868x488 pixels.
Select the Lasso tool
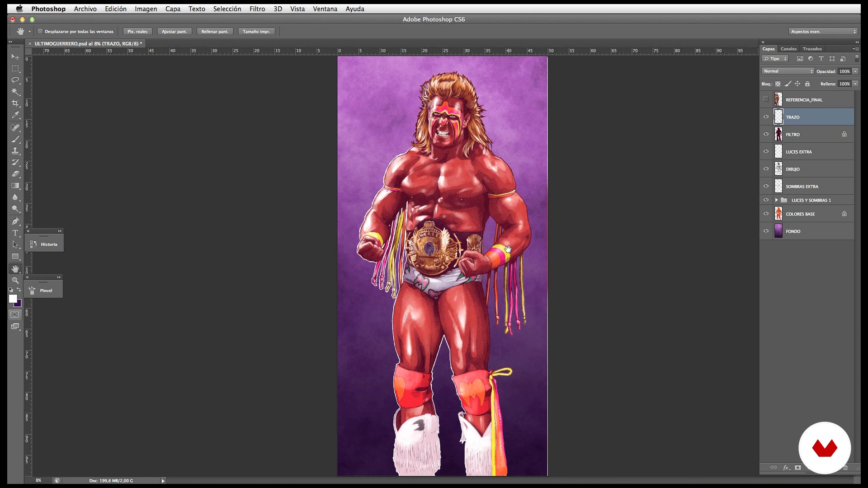(x=15, y=80)
